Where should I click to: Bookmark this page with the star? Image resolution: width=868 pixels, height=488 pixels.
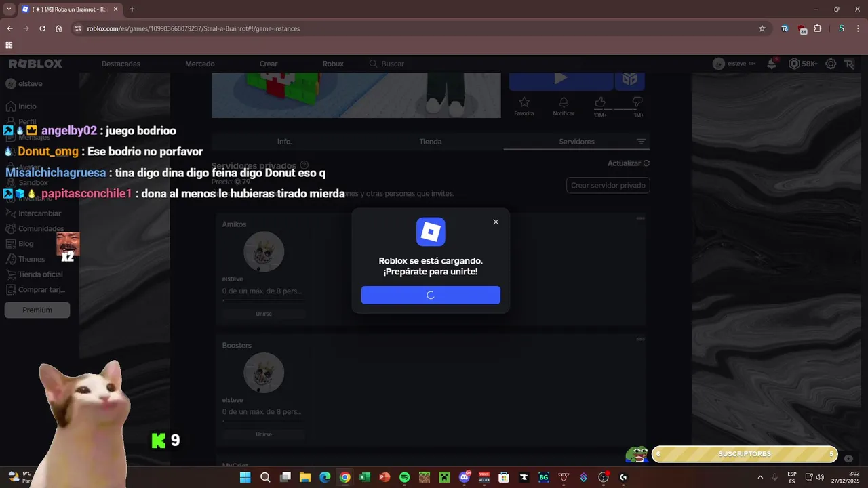(762, 28)
